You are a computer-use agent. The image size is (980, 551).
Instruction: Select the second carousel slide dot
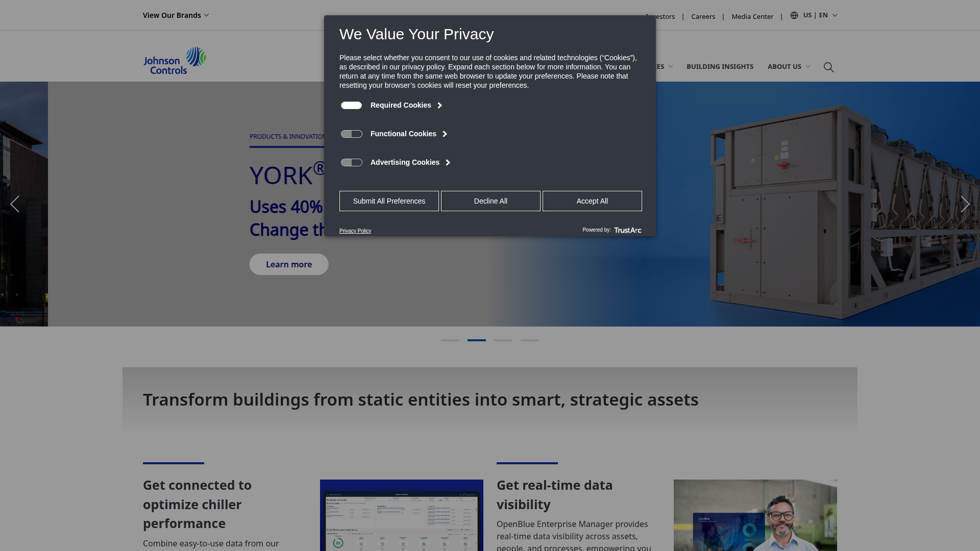tap(477, 340)
